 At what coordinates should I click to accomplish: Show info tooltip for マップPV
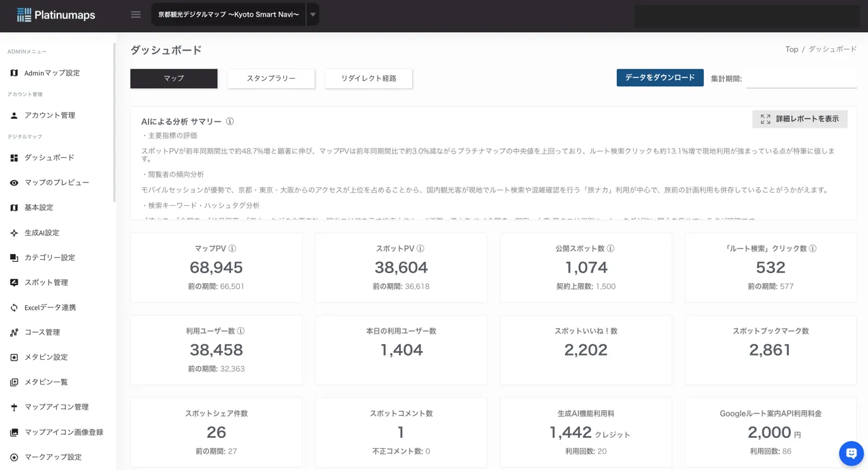(232, 249)
